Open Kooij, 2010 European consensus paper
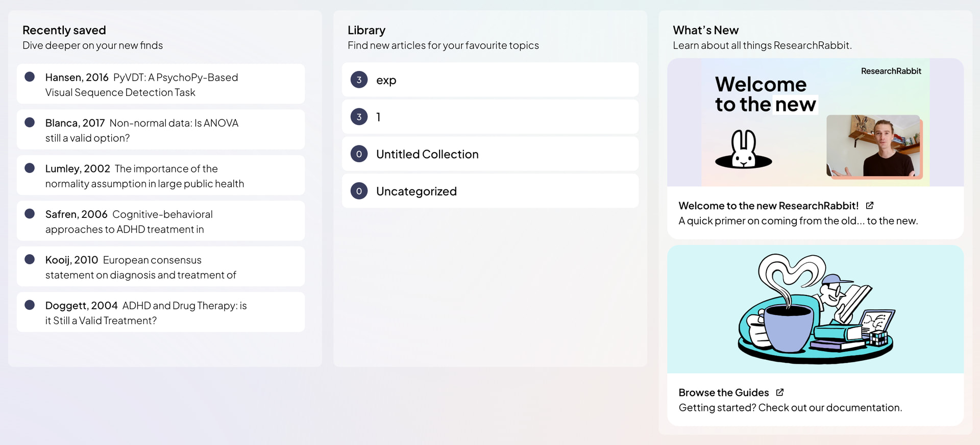Image resolution: width=980 pixels, height=445 pixels. (x=140, y=267)
